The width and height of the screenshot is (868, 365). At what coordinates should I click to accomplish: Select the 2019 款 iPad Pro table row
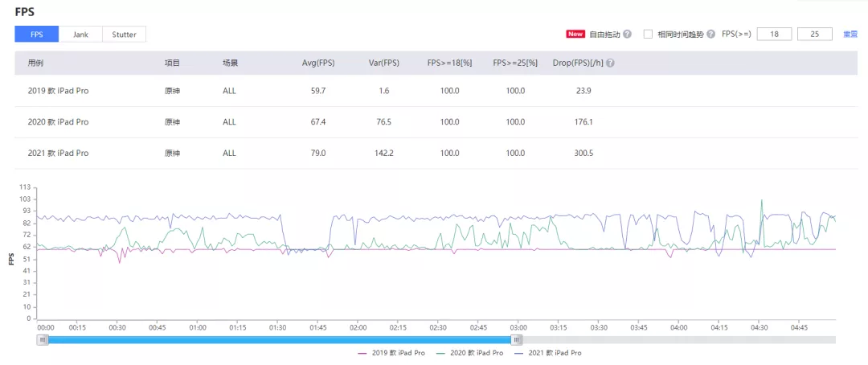click(436, 91)
